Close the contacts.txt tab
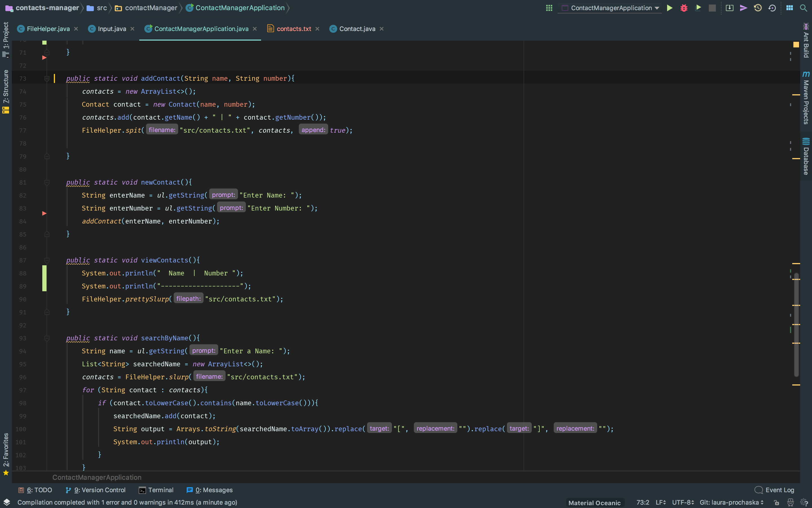 (317, 29)
